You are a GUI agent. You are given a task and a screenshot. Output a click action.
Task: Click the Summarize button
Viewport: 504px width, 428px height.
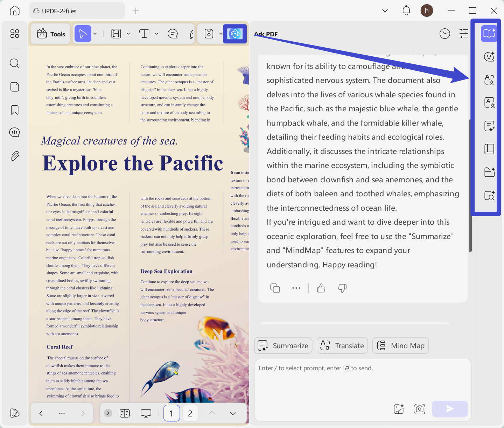[283, 345]
